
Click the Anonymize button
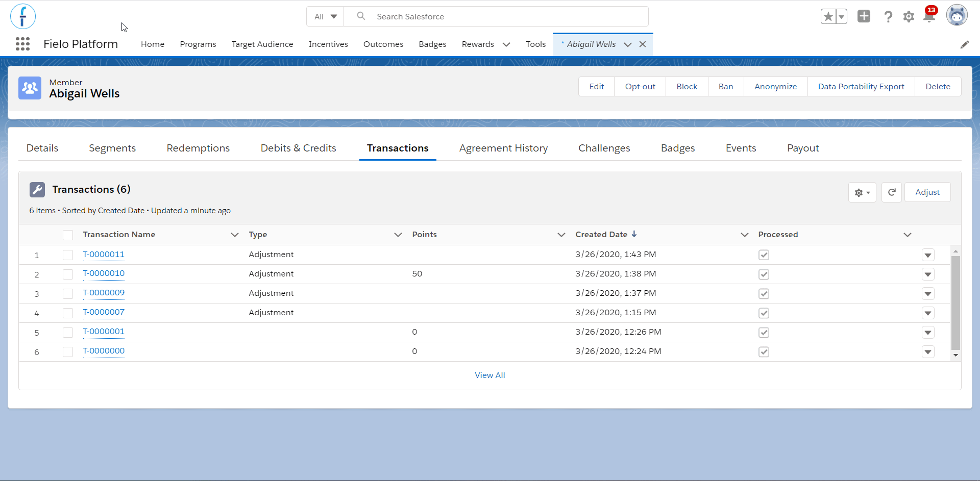(x=775, y=87)
